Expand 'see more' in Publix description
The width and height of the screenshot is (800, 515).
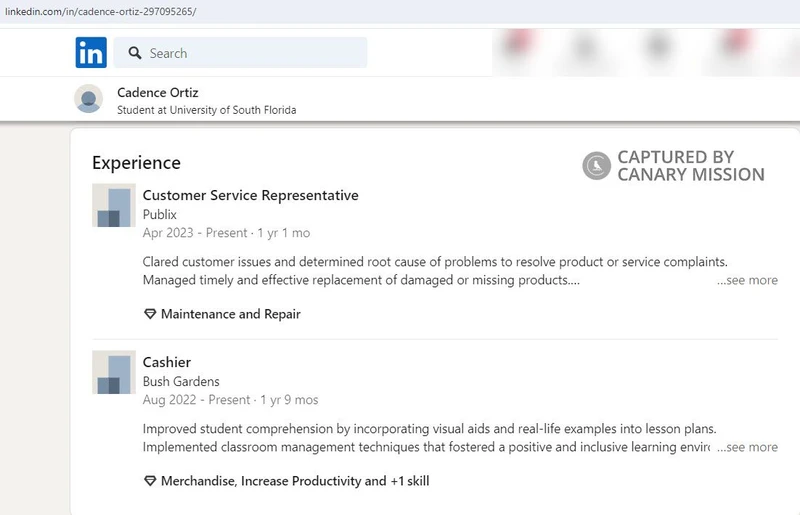click(747, 280)
